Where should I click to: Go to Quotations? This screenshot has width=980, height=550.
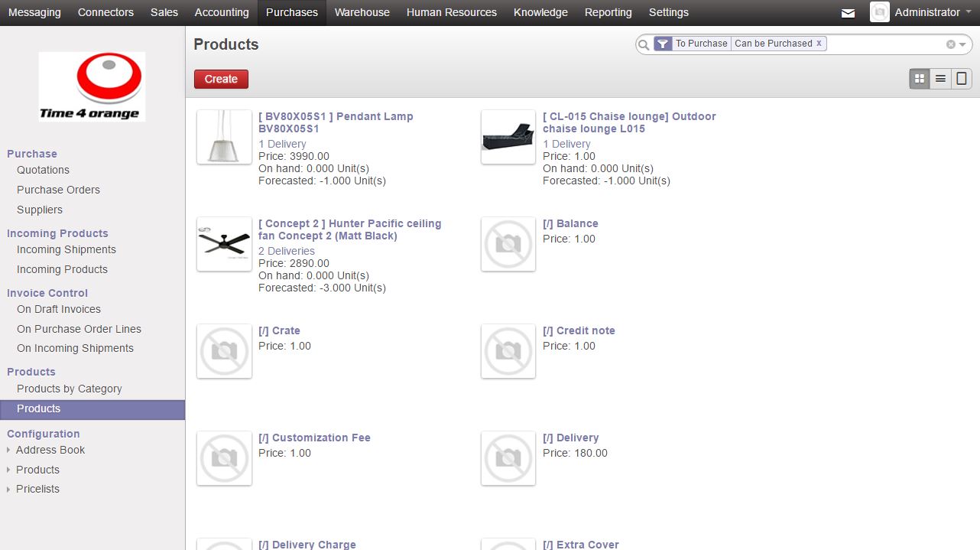tap(43, 170)
